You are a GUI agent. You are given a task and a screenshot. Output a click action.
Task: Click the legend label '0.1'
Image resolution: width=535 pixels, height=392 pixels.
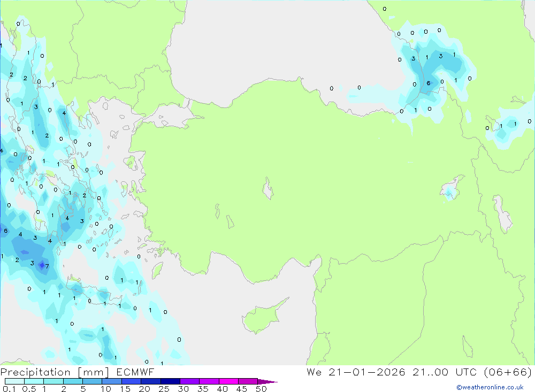coord(9,389)
